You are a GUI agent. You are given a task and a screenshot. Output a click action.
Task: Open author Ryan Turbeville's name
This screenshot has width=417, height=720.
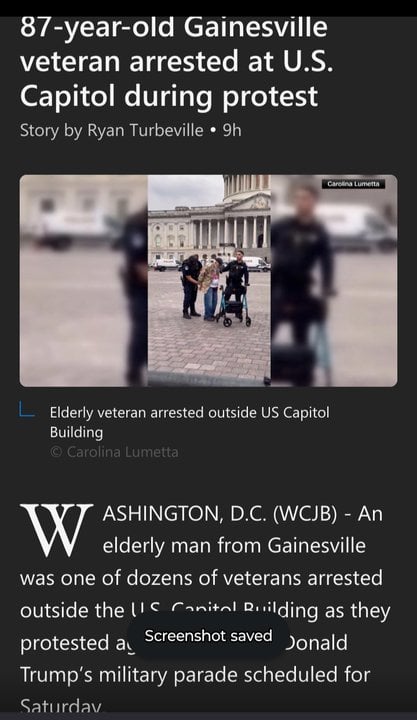pos(145,130)
